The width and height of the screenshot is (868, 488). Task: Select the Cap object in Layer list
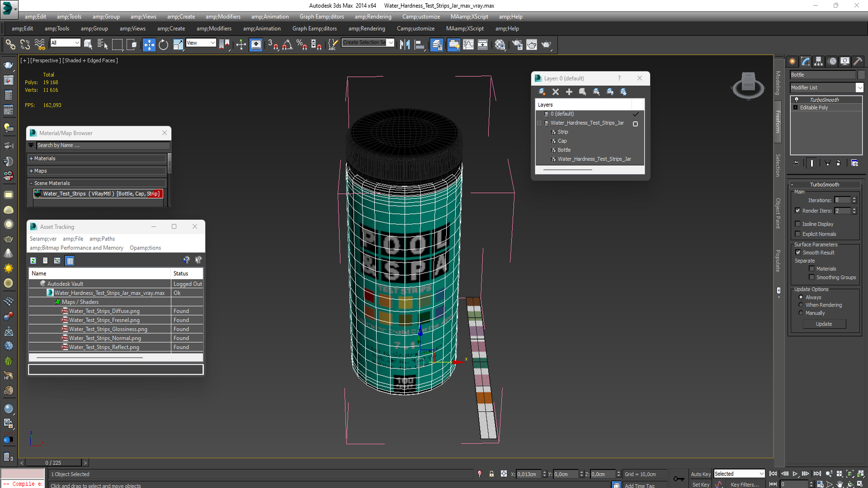562,141
